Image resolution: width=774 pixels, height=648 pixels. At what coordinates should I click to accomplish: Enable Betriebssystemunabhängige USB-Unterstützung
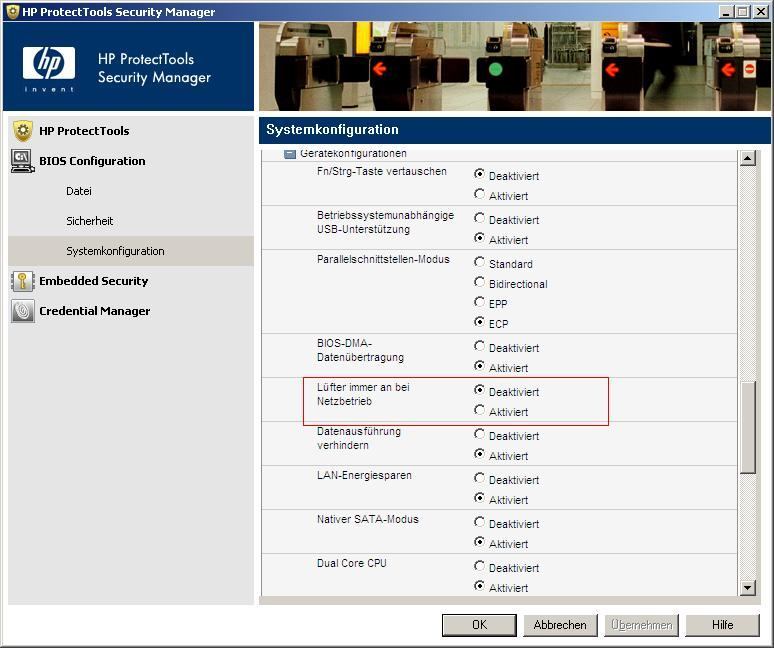pyautogui.click(x=479, y=238)
